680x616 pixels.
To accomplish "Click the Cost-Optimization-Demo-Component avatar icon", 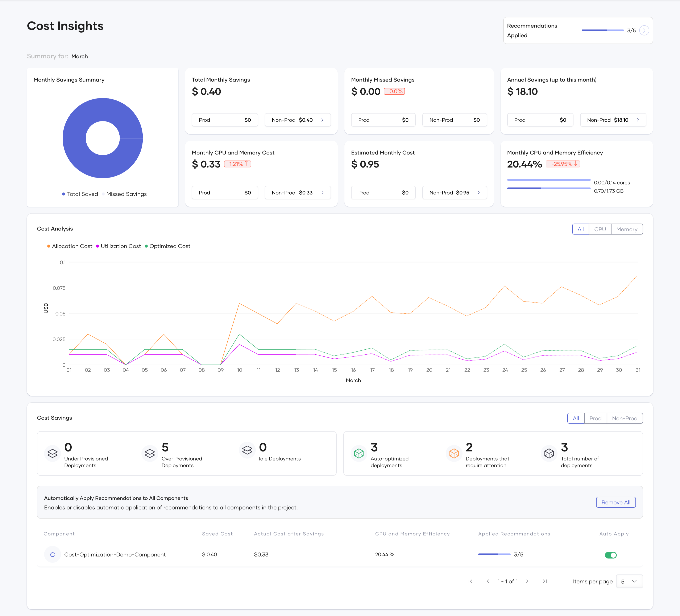I will [x=52, y=554].
